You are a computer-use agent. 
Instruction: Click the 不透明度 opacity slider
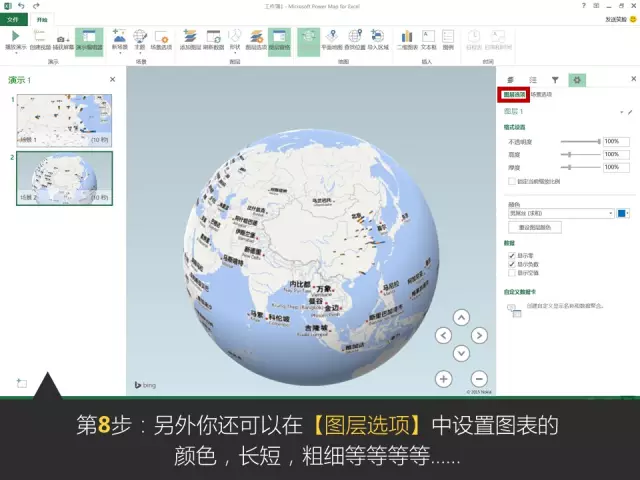[x=580, y=142]
